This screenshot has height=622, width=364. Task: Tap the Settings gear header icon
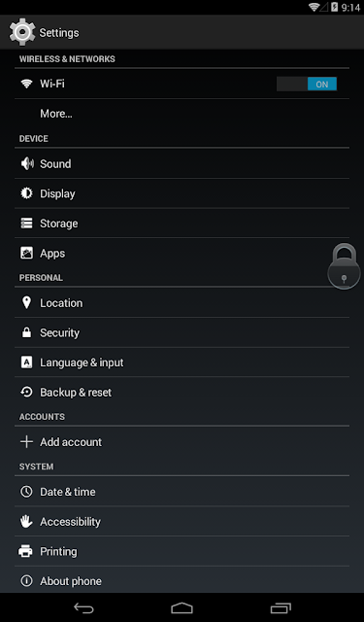22,32
